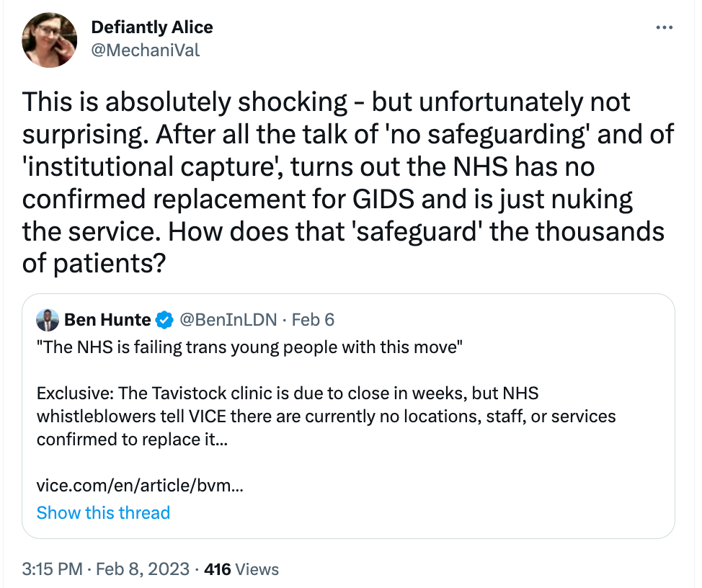The image size is (702, 588).
Task: Open the tweet's more options menu
Action: coord(663,28)
